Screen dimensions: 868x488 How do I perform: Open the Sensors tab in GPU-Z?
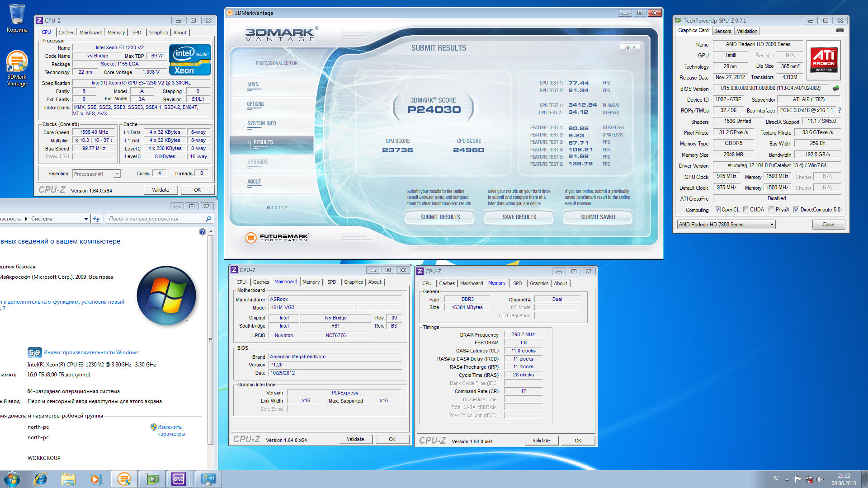coord(722,31)
